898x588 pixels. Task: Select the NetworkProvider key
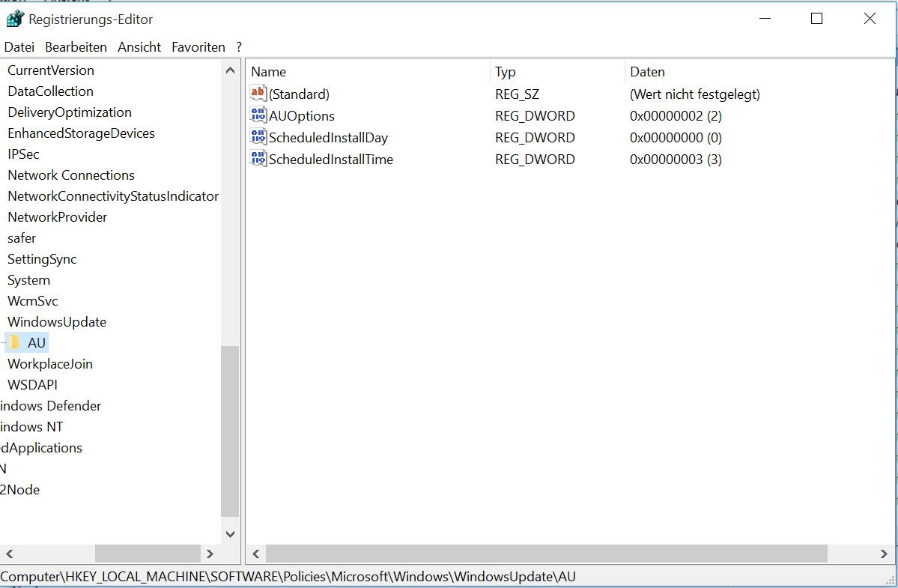click(x=57, y=217)
